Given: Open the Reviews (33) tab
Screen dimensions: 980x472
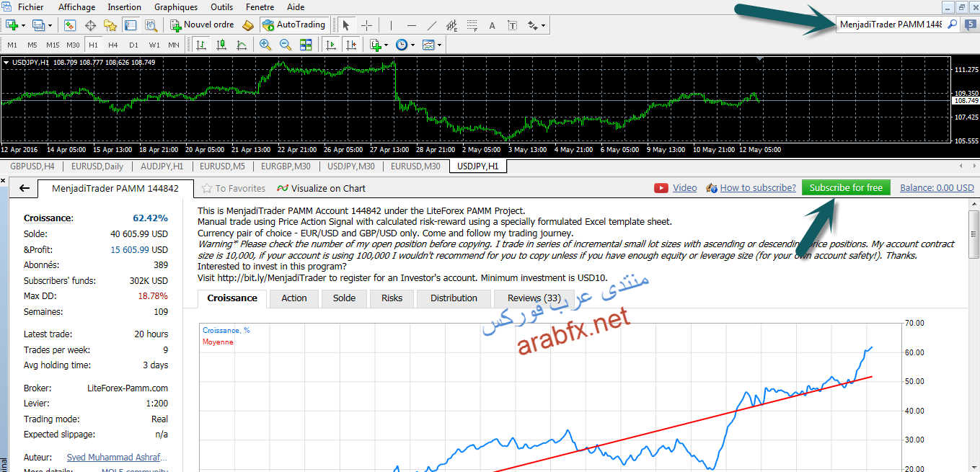Looking at the screenshot, I should point(534,298).
